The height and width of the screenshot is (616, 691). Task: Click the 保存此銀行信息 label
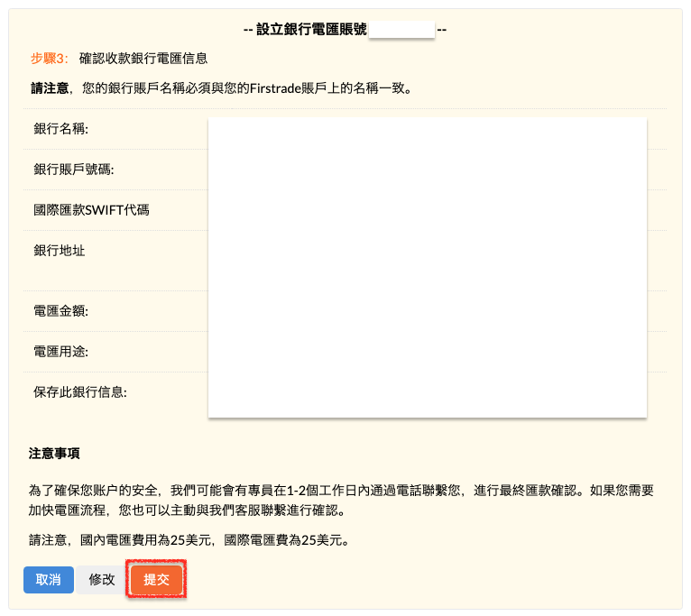(79, 391)
